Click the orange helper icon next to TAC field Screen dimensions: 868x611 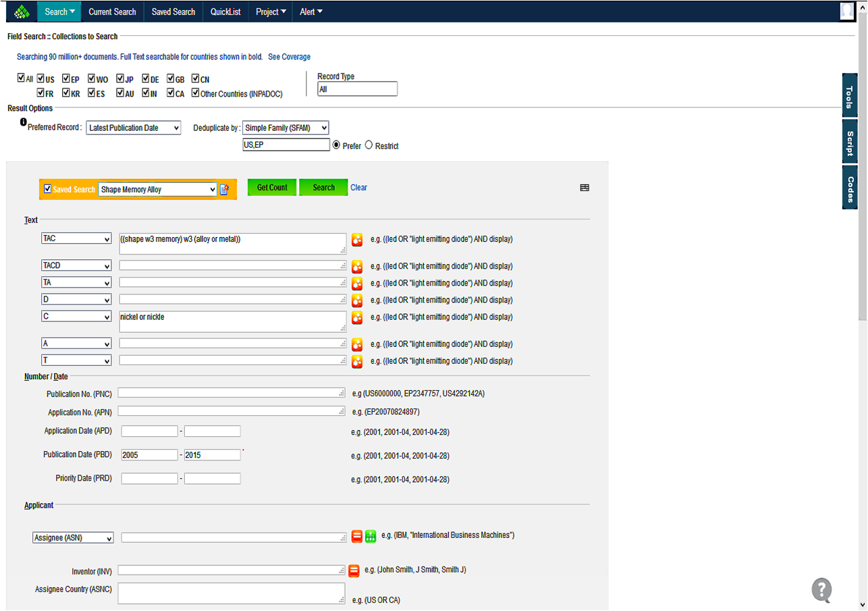(357, 240)
